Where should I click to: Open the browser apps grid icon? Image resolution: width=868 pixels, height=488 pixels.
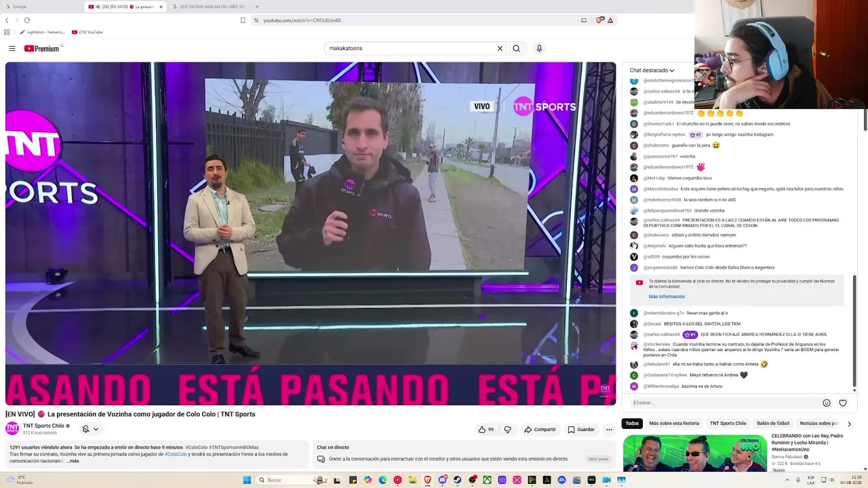pyautogui.click(x=7, y=32)
